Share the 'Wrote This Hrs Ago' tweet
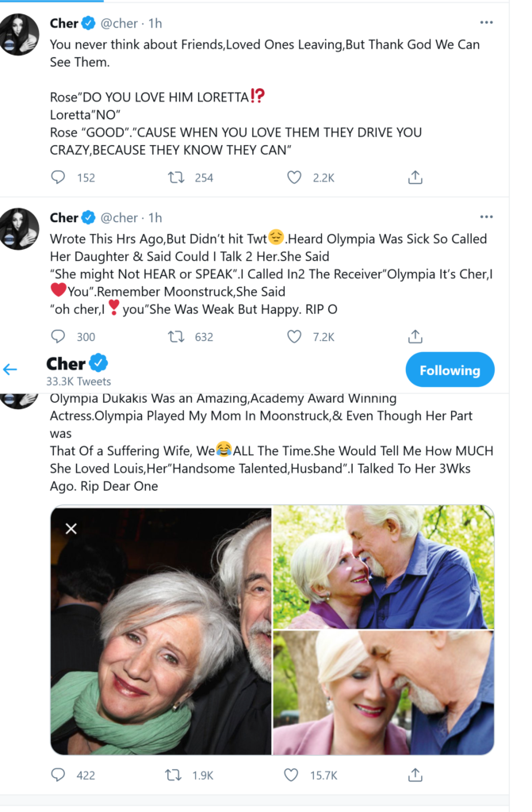532x812 pixels. point(415,337)
